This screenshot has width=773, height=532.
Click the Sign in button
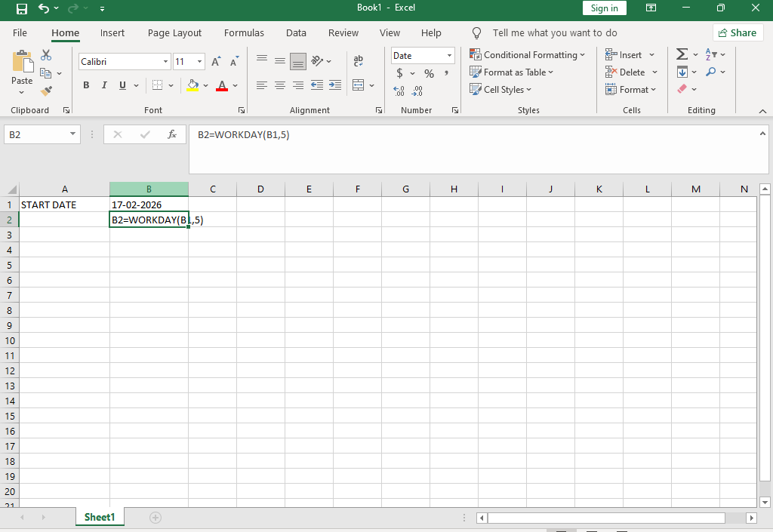point(604,8)
